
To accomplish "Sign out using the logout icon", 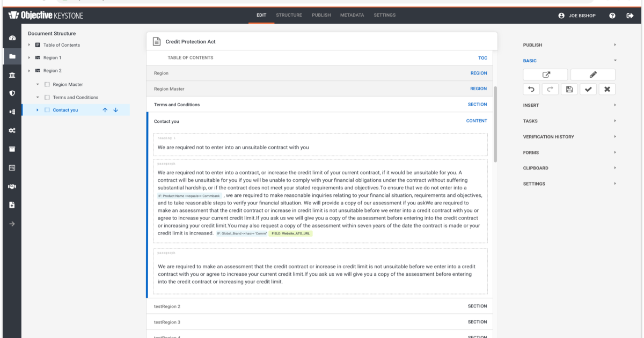I will pos(629,16).
